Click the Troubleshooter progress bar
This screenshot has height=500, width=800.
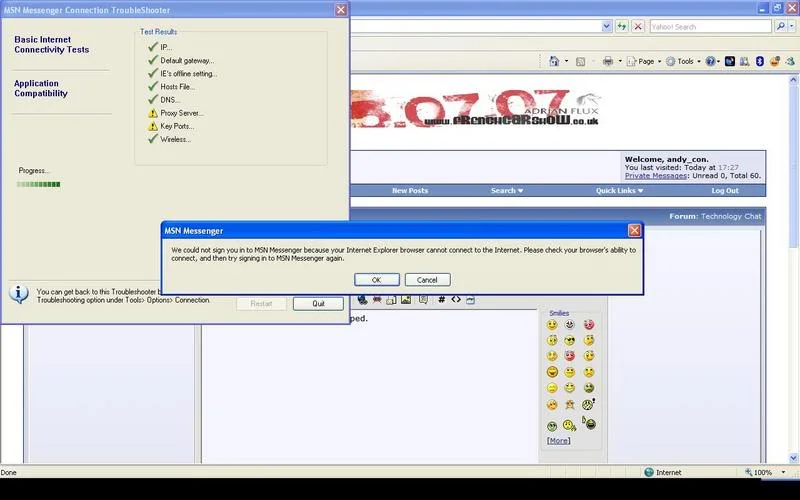click(x=39, y=184)
